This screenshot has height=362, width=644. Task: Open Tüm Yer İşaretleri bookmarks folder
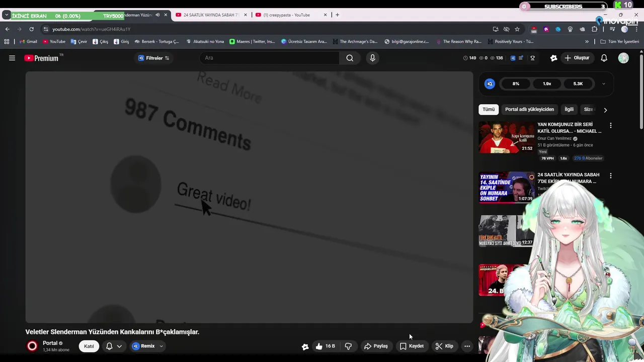pyautogui.click(x=619, y=42)
